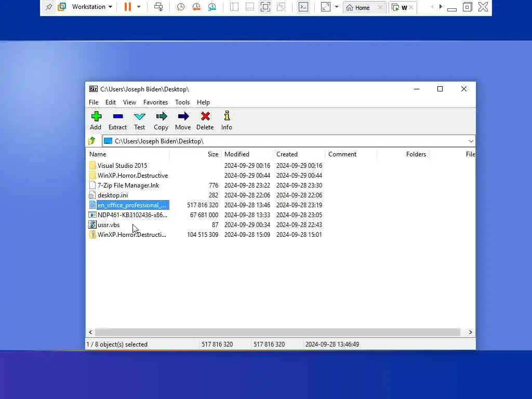Sort files by the Size column header
Screen dimensions: 532x399
(195, 154)
